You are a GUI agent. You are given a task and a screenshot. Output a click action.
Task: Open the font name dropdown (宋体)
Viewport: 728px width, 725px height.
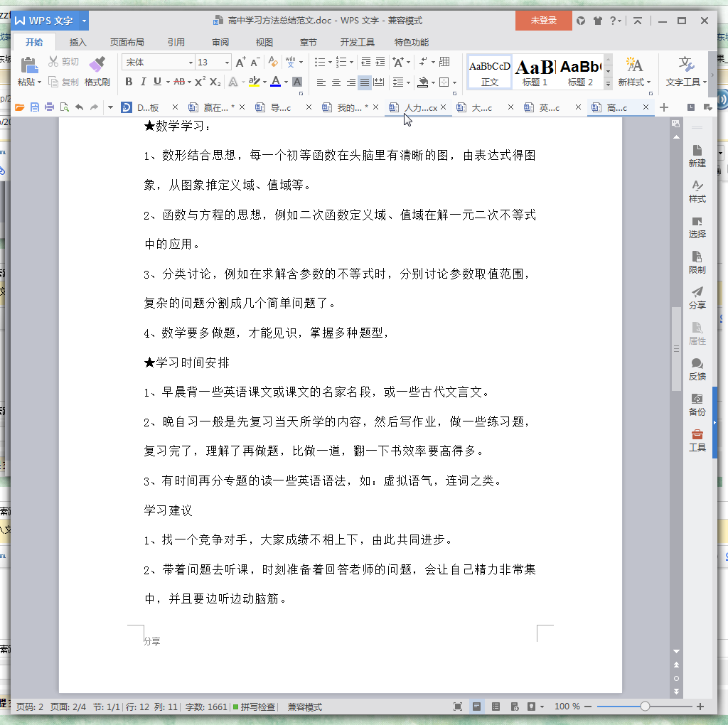[191, 63]
